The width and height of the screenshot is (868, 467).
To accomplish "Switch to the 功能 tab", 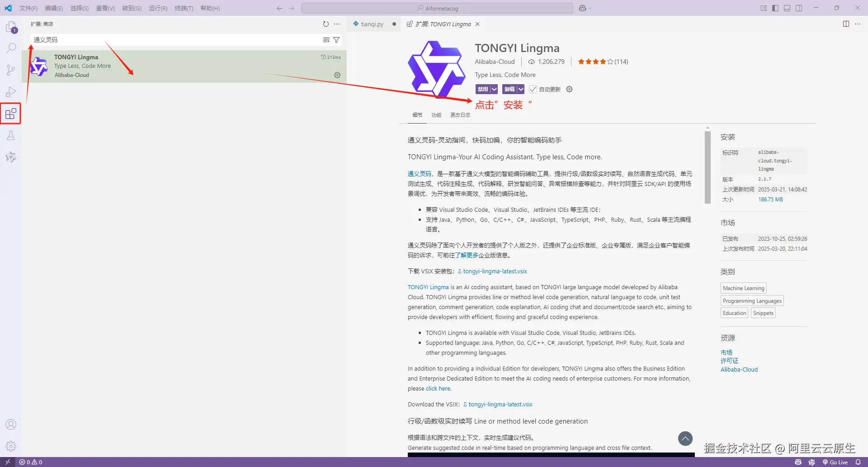I will 436,115.
